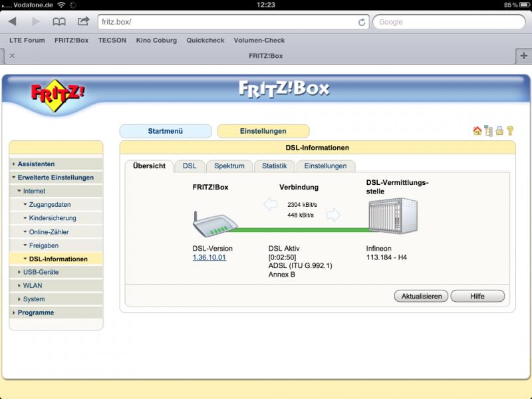Viewport: 532px width, 399px height.
Task: Click the Annex B text
Action: 281,275
